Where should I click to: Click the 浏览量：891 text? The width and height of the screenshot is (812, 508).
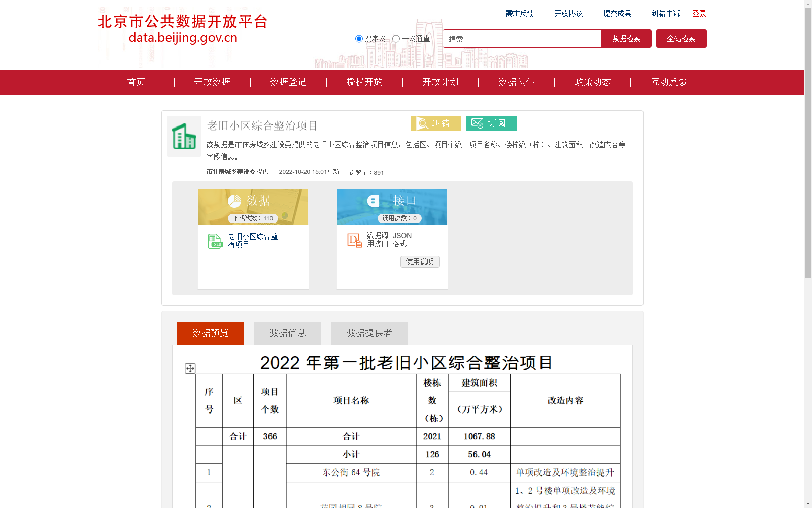click(x=366, y=173)
